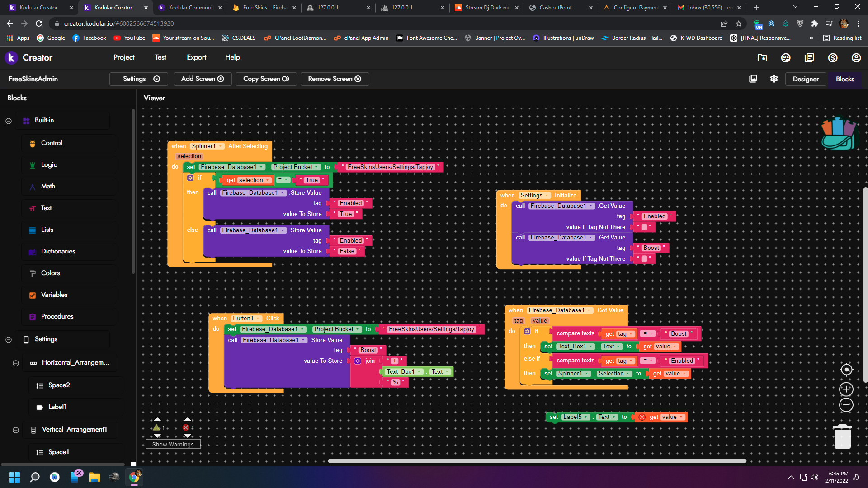Click the horizontal scrollbar in the viewer
This screenshot has height=488, width=868.
pos(537,461)
